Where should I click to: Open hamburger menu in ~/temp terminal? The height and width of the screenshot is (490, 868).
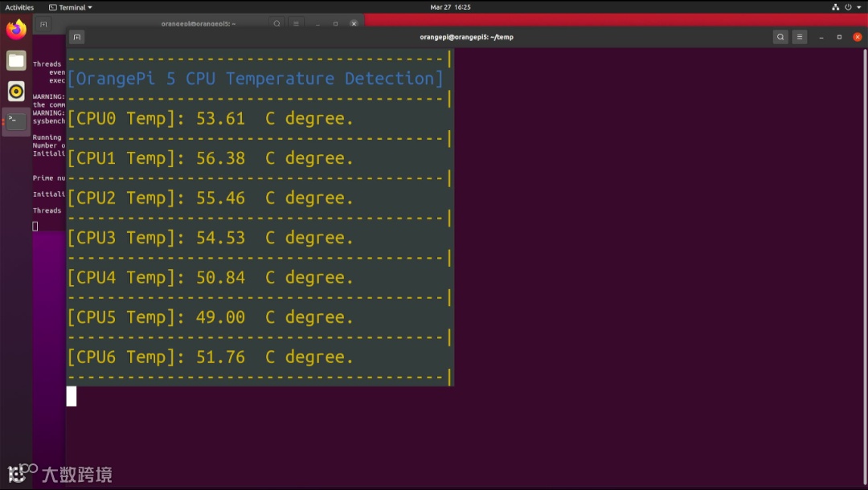click(800, 37)
